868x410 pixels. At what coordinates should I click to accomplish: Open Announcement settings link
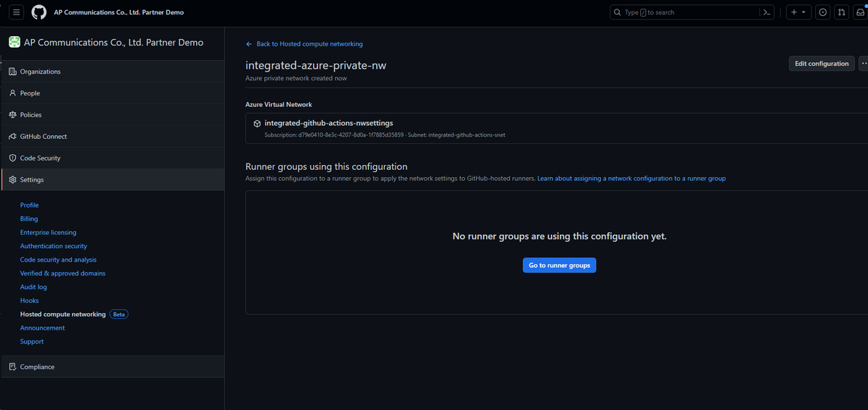tap(43, 328)
